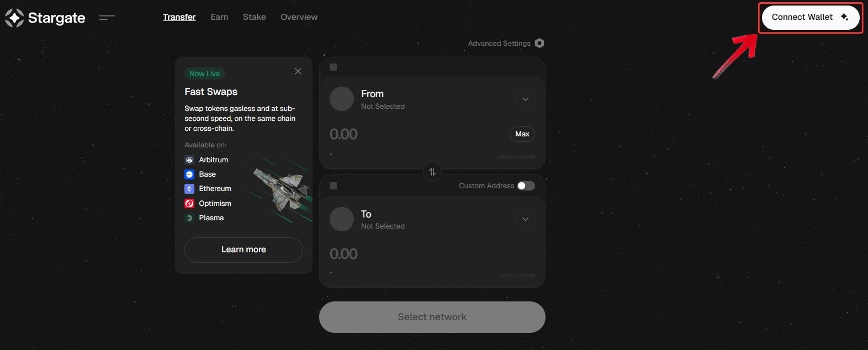Viewport: 868px width, 350px height.
Task: Expand the From token dropdown chevron
Action: pos(525,99)
